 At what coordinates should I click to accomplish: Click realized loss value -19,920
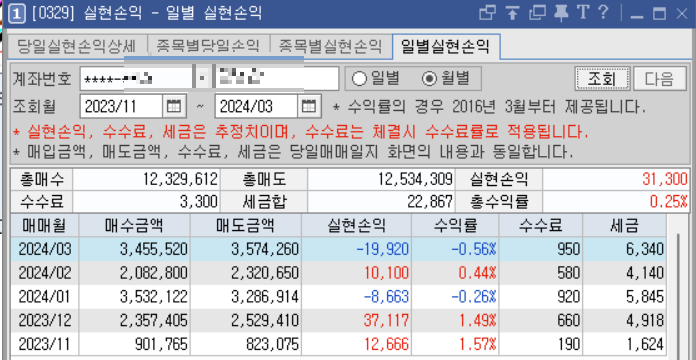coord(382,249)
